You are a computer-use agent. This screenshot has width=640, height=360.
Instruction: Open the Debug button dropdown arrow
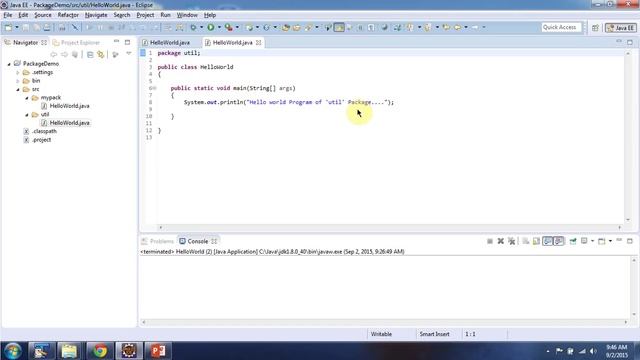point(202,27)
